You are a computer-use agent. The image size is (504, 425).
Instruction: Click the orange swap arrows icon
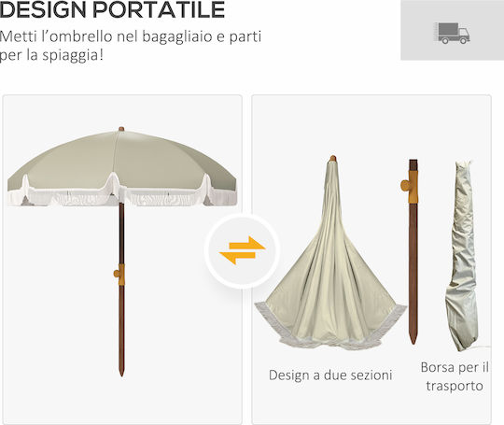pyautogui.click(x=243, y=250)
